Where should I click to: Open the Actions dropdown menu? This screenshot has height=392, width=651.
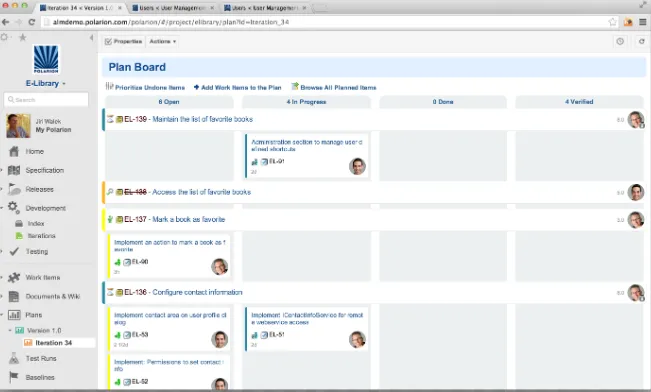(163, 42)
